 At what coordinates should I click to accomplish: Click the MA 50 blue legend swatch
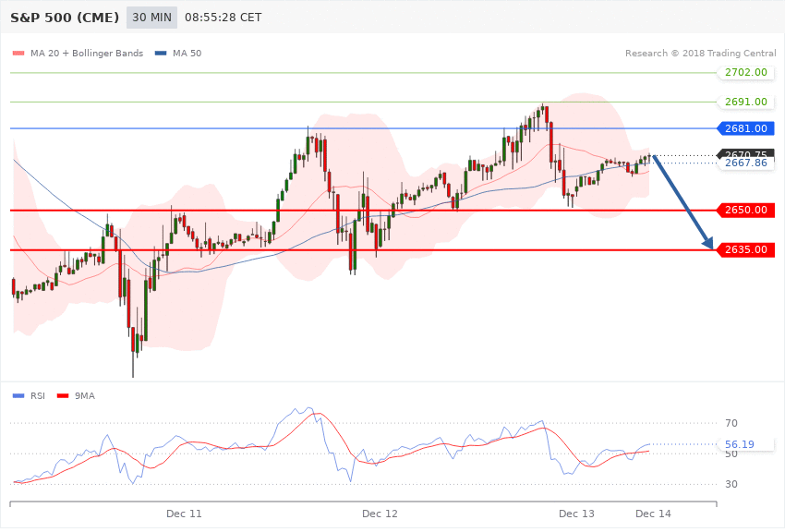coord(161,53)
